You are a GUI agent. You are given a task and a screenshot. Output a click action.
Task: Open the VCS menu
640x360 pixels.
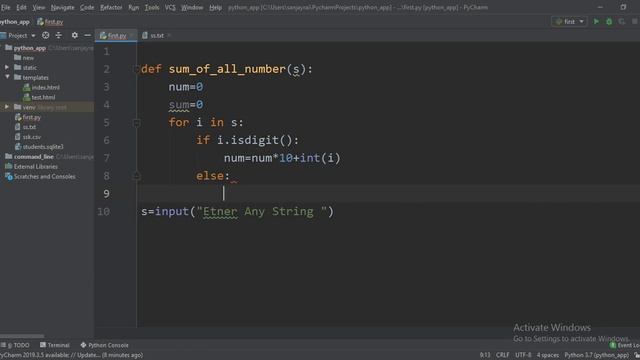(x=170, y=7)
